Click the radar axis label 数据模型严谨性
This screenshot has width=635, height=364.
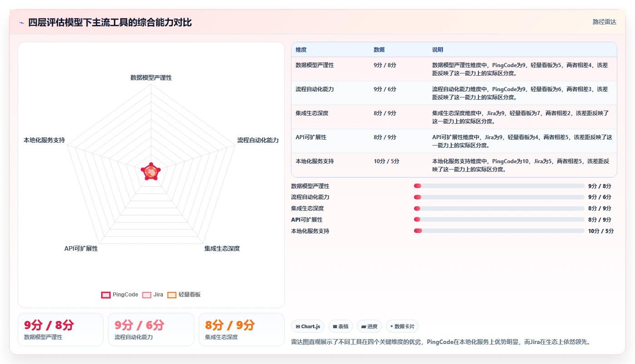(x=151, y=78)
